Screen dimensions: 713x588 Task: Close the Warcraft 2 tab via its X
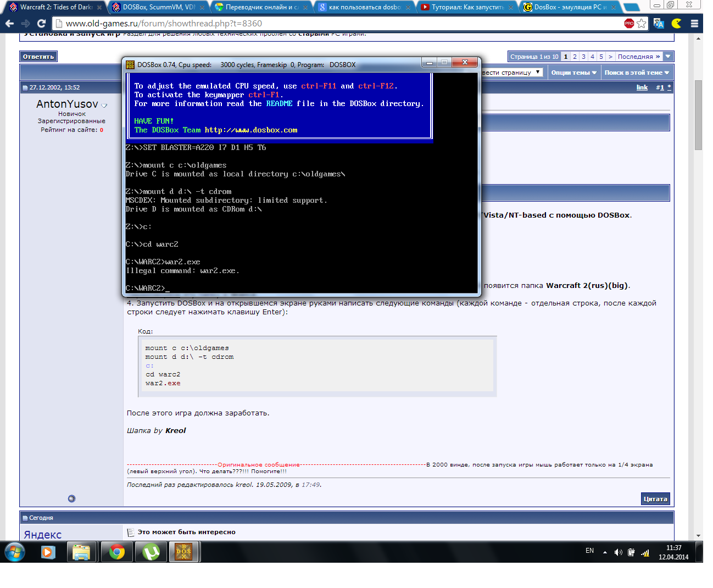pyautogui.click(x=99, y=8)
